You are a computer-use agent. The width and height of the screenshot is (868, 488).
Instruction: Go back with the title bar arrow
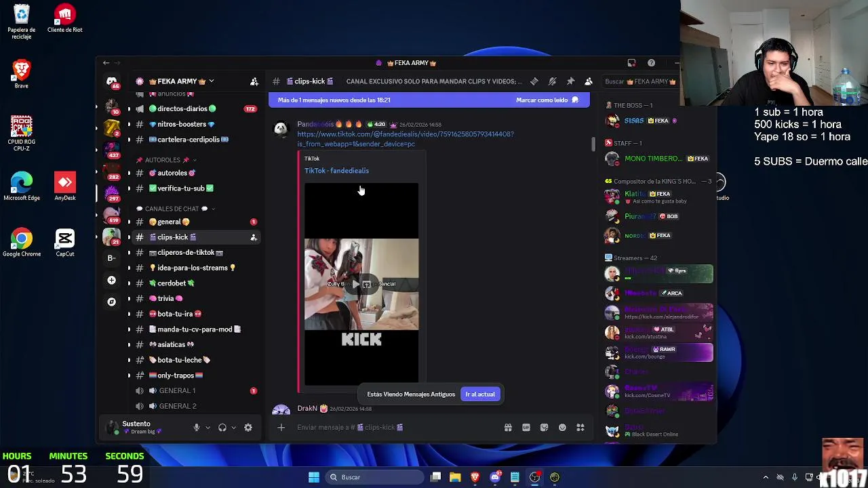tap(106, 63)
